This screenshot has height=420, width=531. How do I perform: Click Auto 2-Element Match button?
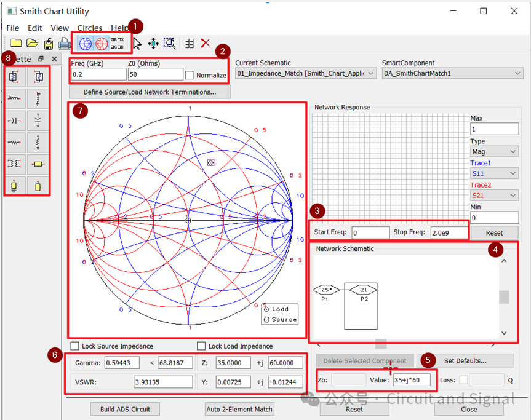(x=239, y=409)
